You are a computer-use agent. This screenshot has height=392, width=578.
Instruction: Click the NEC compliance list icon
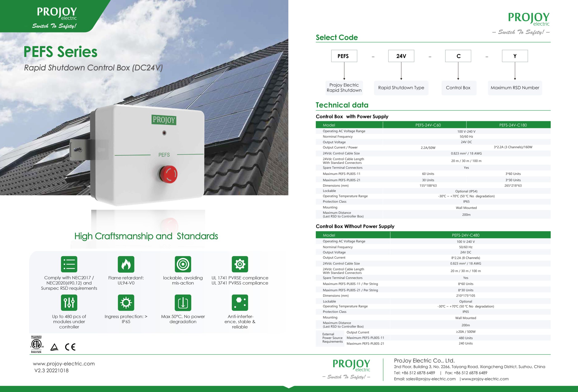click(69, 264)
